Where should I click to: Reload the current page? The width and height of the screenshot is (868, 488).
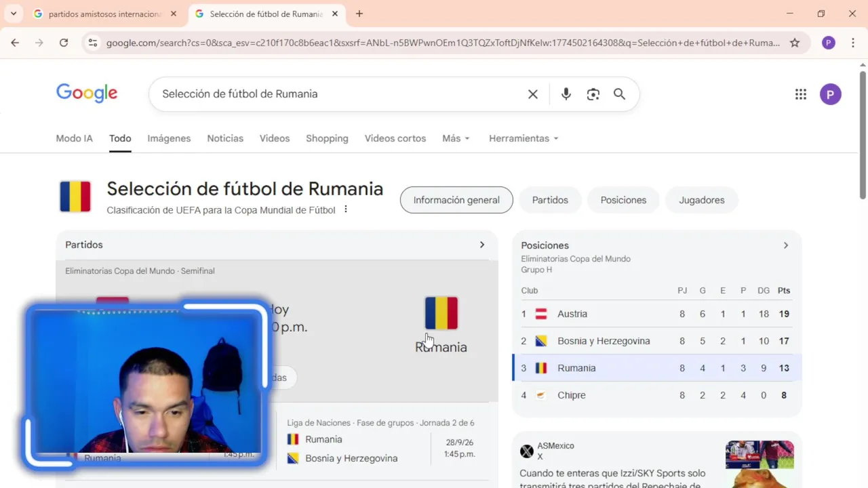tap(64, 43)
